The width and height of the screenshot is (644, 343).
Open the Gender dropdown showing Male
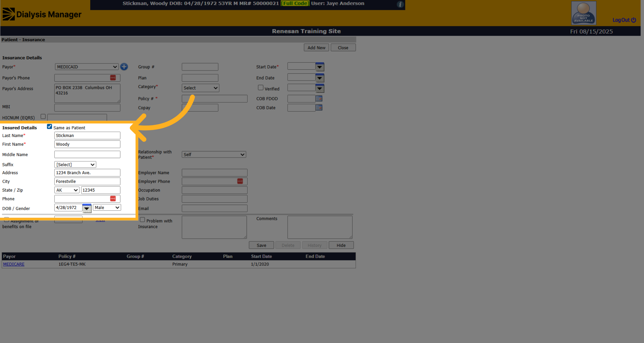[107, 207]
